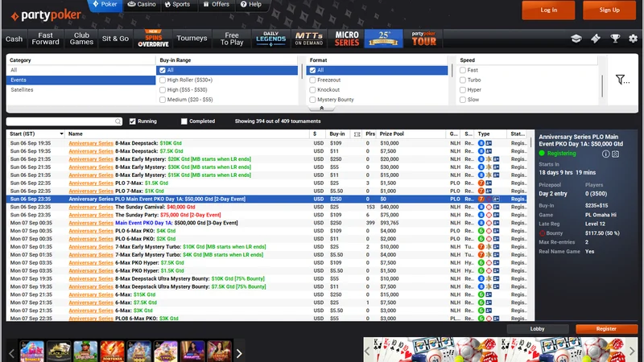Check the Turbo speed checkbox
Image resolution: width=644 pixels, height=362 pixels.
(463, 80)
